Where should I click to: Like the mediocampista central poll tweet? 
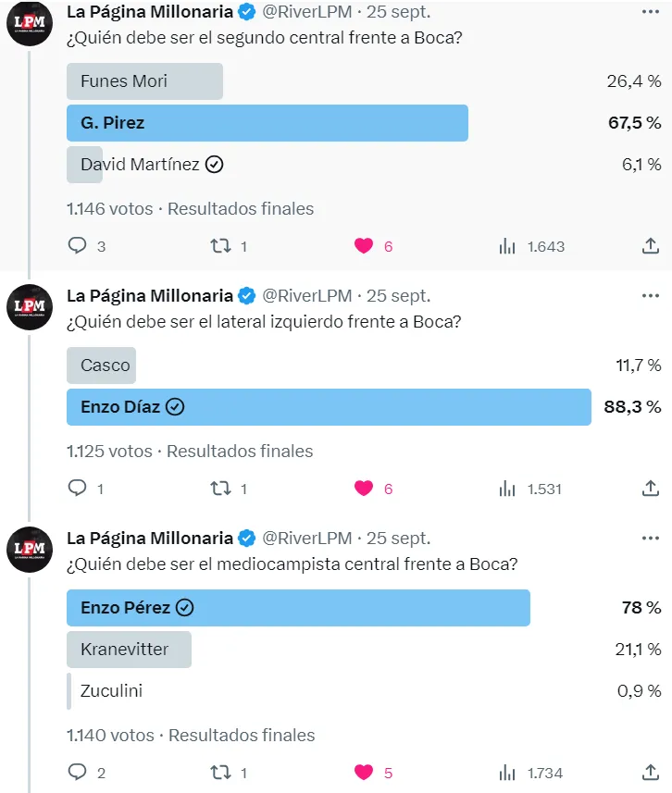[364, 772]
